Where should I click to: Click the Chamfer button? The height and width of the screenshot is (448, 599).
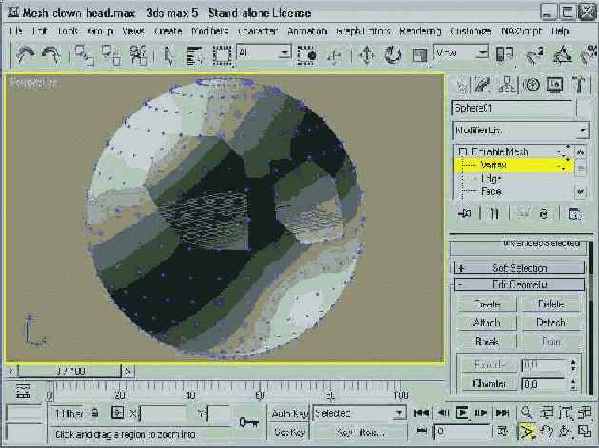click(x=489, y=383)
